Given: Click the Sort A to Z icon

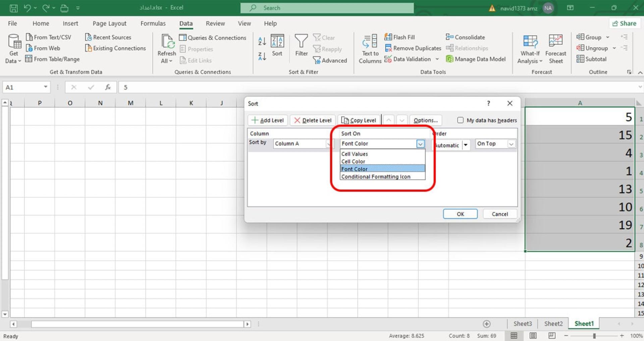Looking at the screenshot, I should point(262,41).
